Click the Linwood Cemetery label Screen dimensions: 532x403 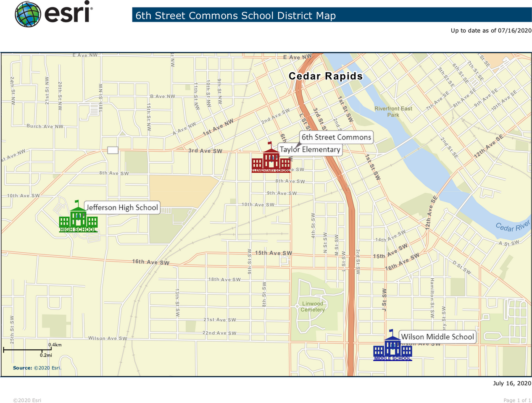pyautogui.click(x=313, y=307)
